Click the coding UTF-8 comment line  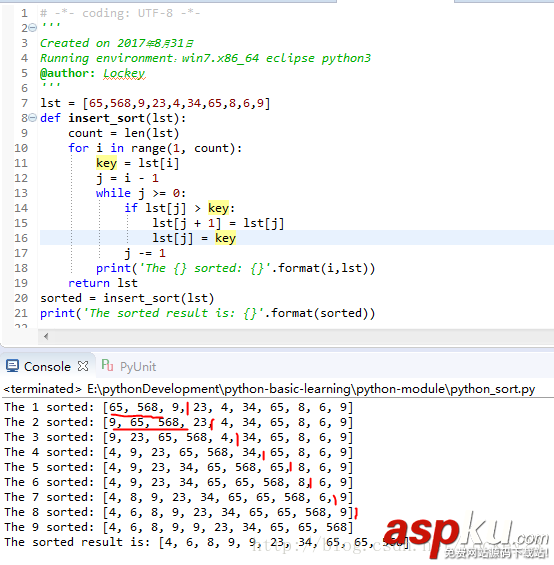pyautogui.click(x=120, y=13)
